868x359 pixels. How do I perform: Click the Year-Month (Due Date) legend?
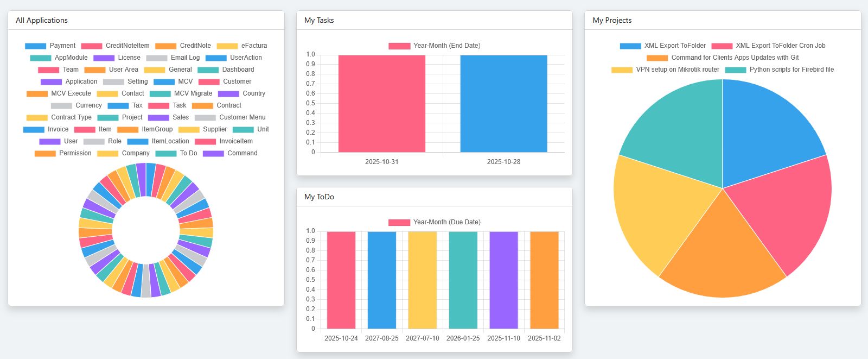[x=434, y=222]
